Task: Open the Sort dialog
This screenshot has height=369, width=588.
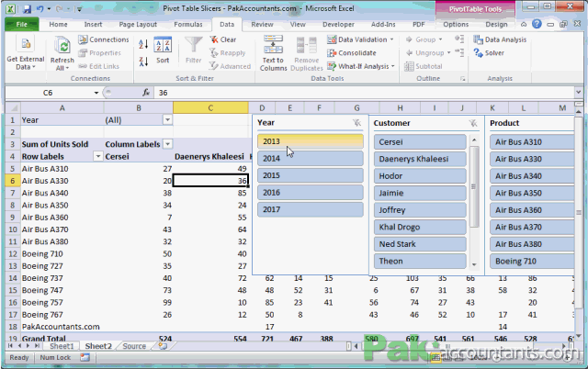Action: [163, 50]
